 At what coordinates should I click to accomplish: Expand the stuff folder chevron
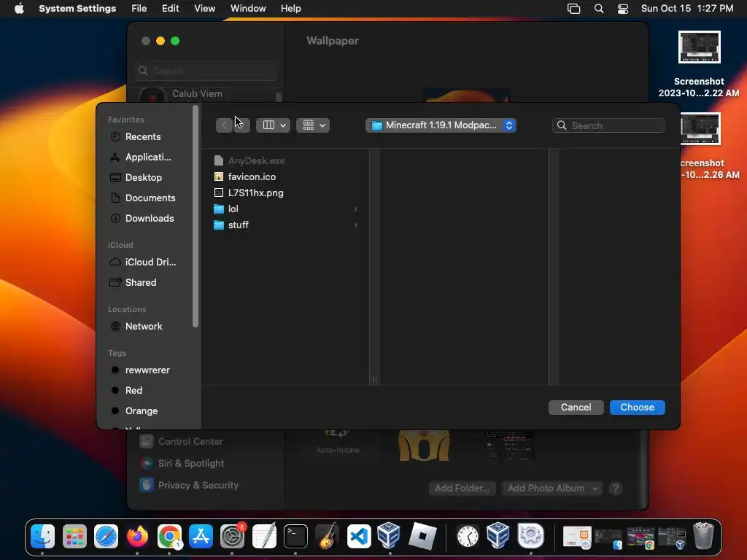point(355,225)
